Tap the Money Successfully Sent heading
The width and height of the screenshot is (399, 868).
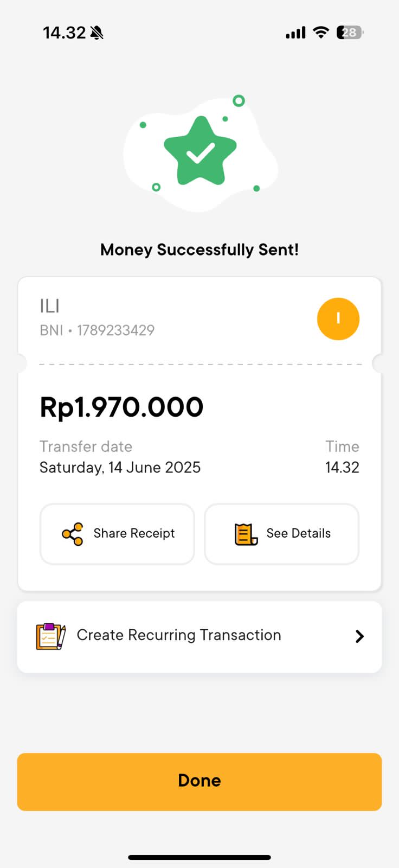click(200, 250)
